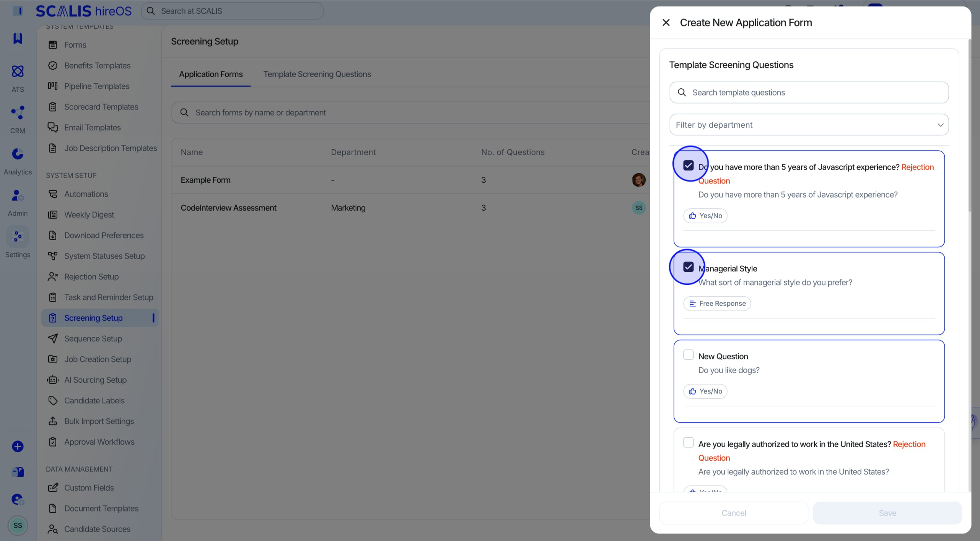Click the AI Sourcing Setup robot icon
The image size is (980, 541).
[53, 380]
